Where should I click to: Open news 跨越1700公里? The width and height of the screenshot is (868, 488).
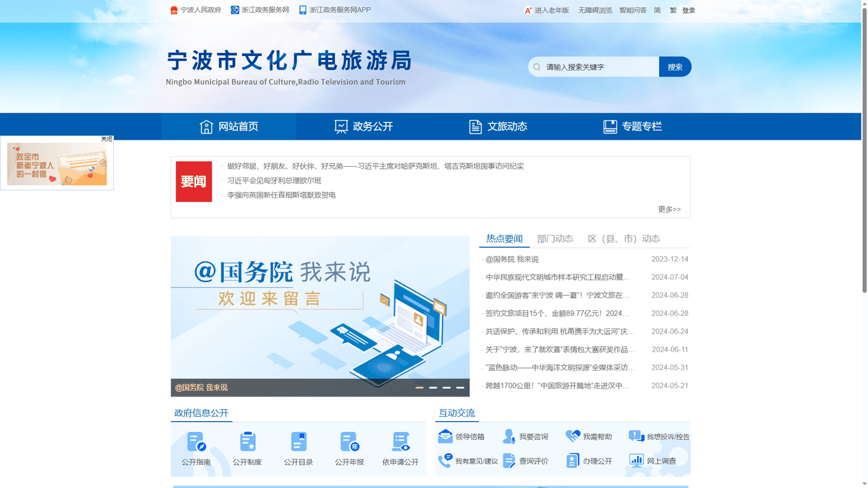(x=558, y=386)
